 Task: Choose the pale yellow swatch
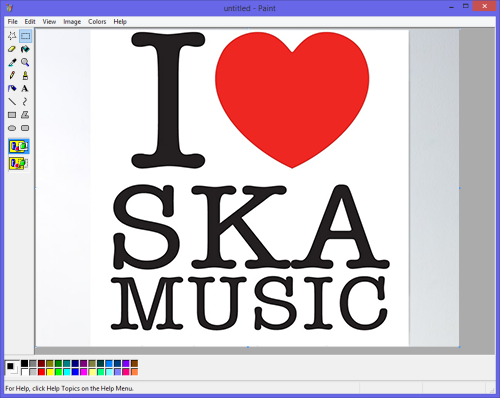tap(92, 372)
